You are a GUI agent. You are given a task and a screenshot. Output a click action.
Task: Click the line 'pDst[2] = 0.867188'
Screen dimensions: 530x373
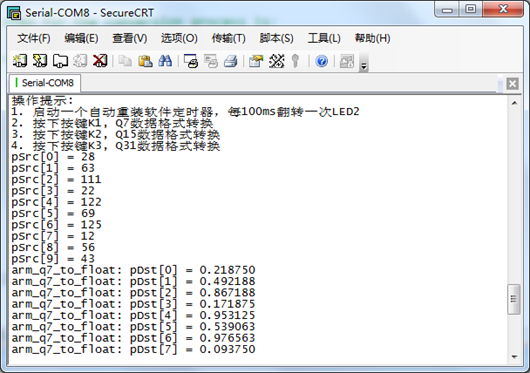(x=193, y=293)
